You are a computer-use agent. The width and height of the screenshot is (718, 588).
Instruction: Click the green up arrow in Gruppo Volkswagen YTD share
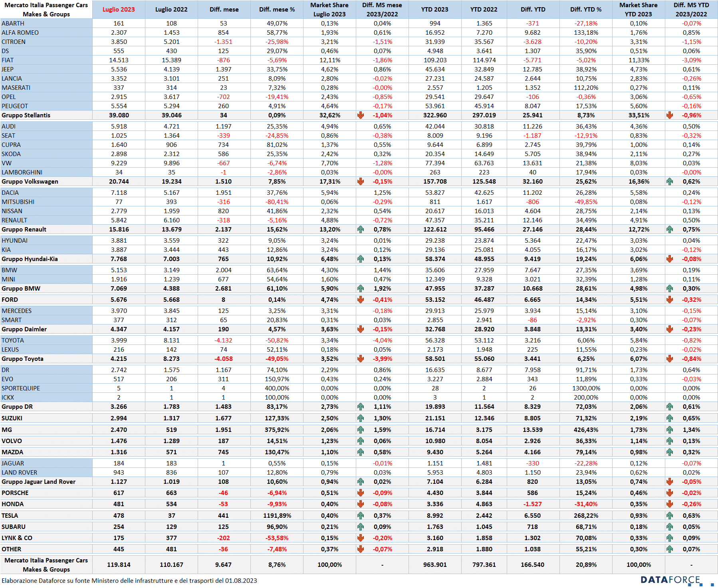tap(670, 182)
